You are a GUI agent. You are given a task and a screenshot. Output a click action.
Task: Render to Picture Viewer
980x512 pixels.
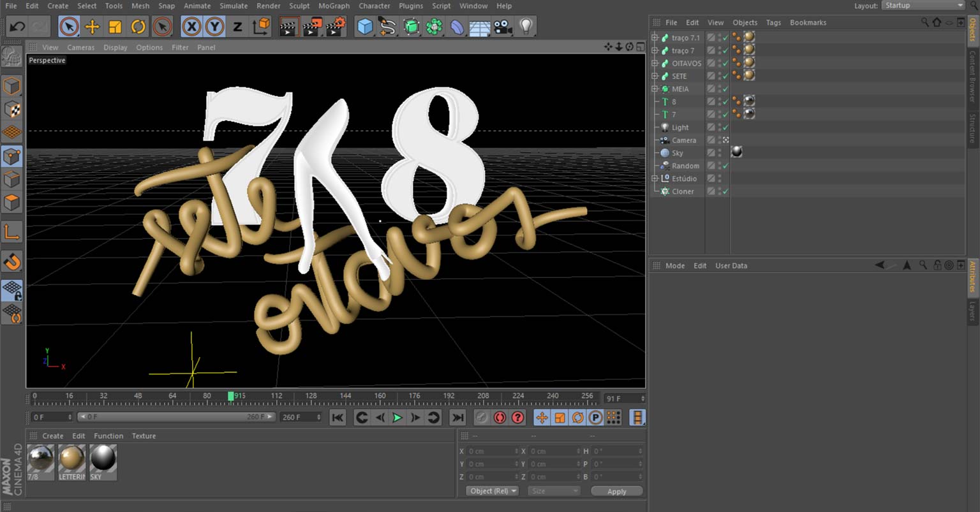click(x=312, y=27)
